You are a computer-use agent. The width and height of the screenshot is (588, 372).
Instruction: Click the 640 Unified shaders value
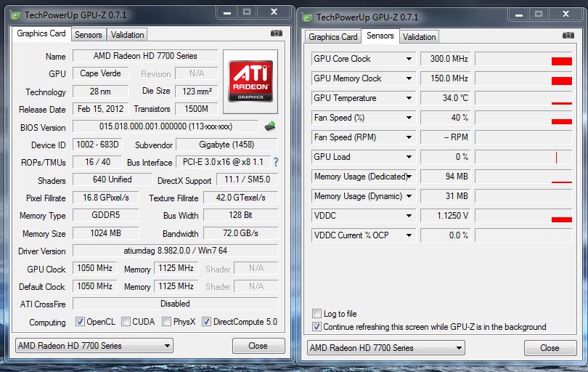point(112,179)
